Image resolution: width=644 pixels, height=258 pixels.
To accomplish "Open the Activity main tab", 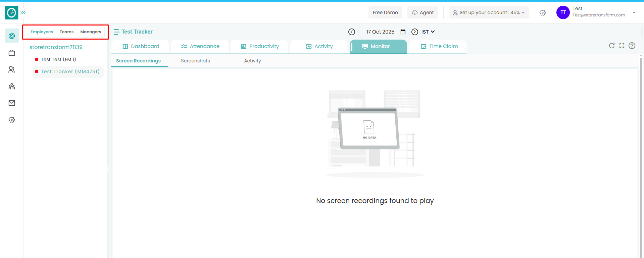I will [319, 46].
